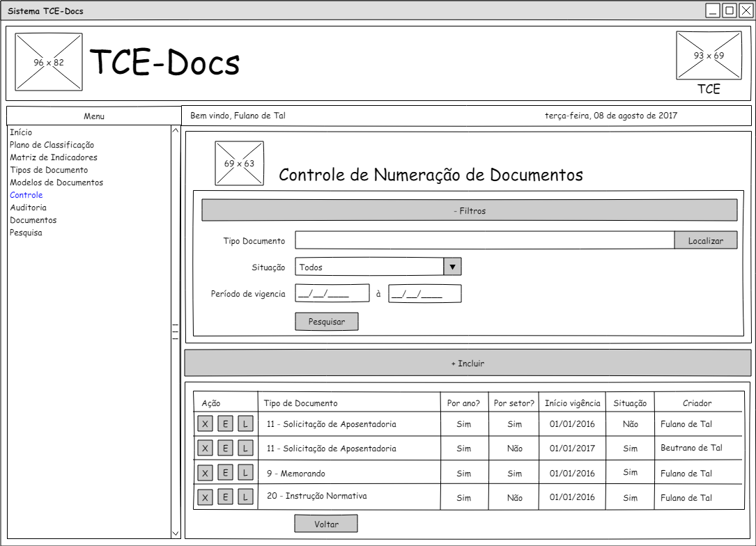The image size is (756, 546).
Task: Click X icon in Beutrano de Tal row
Action: (204, 448)
